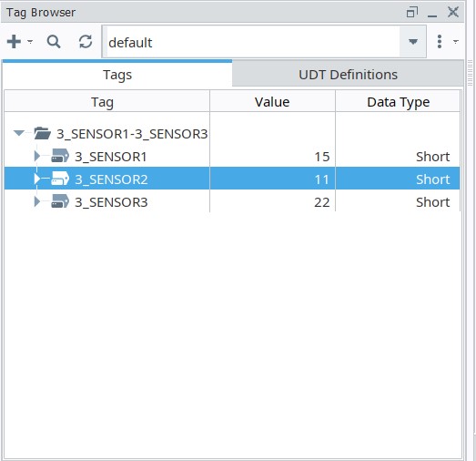Click the small arrow beside three-dot menu
This screenshot has height=461, width=476.
point(455,42)
